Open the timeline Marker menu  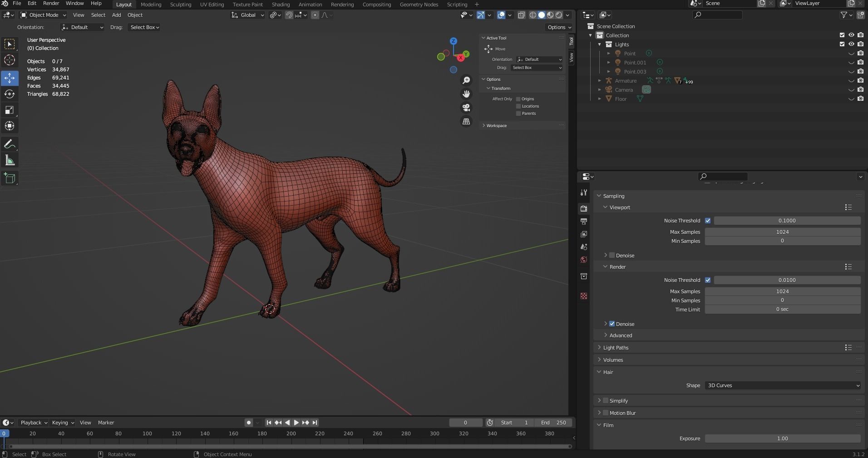pos(106,423)
